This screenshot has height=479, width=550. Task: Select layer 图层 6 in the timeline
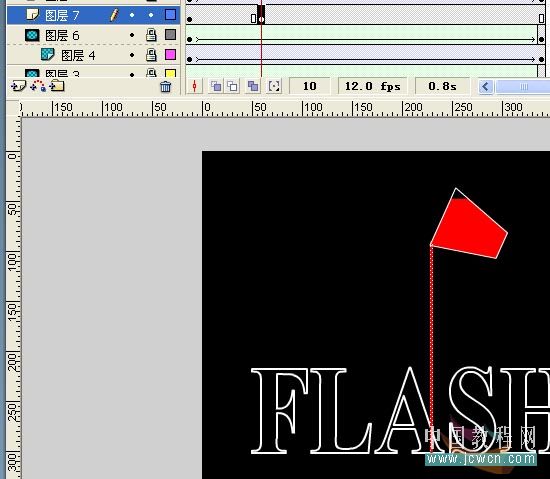(62, 35)
